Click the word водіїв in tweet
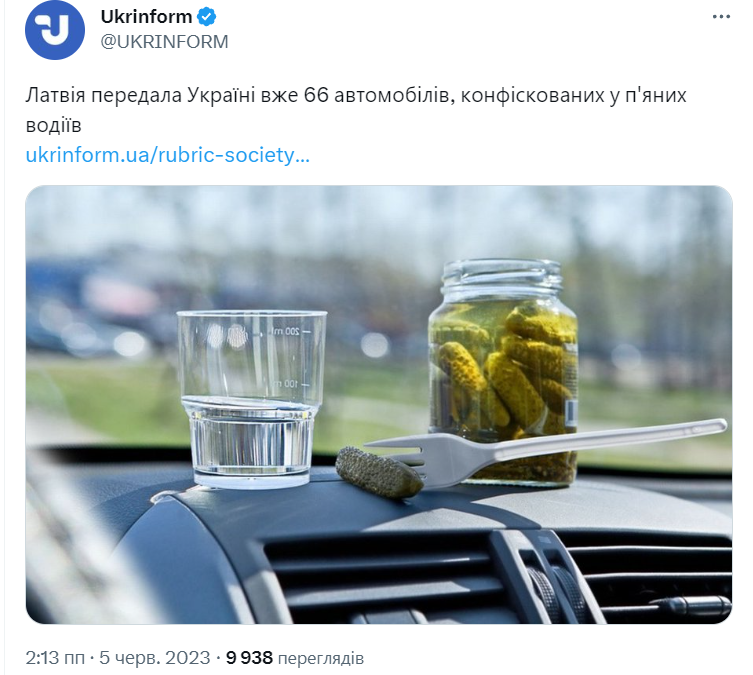 (53, 125)
